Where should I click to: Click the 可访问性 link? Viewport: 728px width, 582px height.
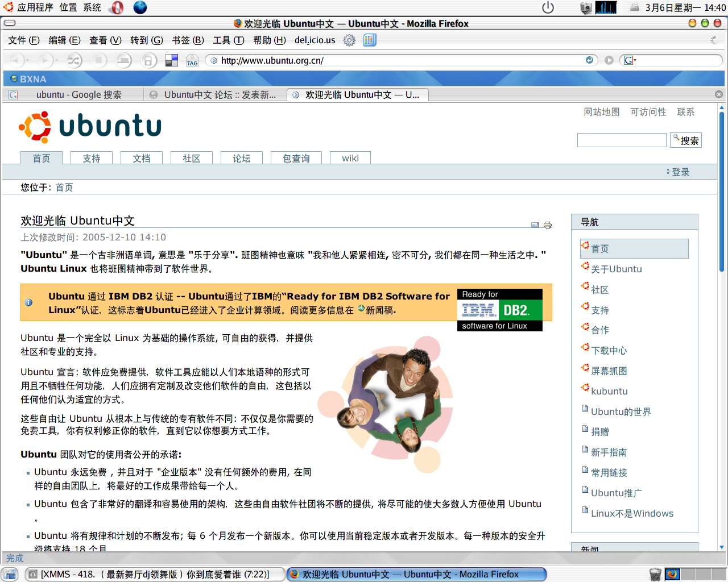[648, 112]
